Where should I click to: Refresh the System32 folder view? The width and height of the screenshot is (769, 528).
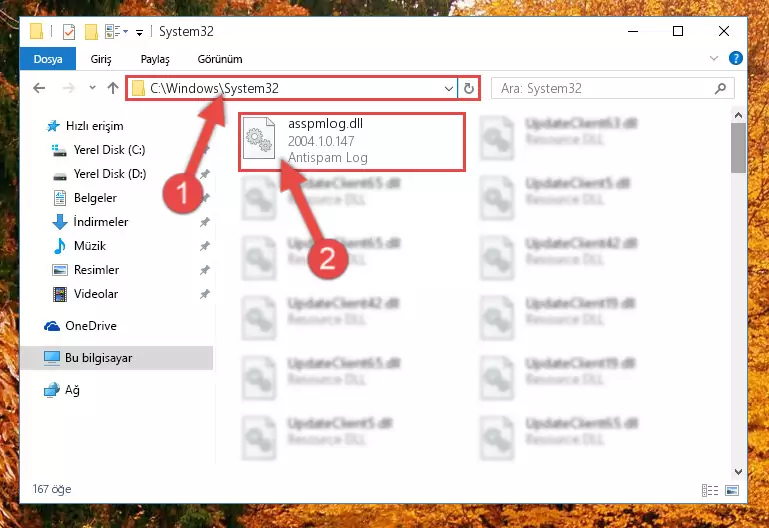tap(469, 89)
